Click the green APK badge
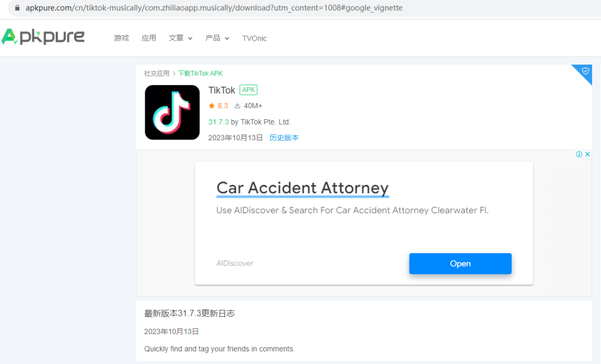Viewport: 601px width, 364px height. pos(248,90)
